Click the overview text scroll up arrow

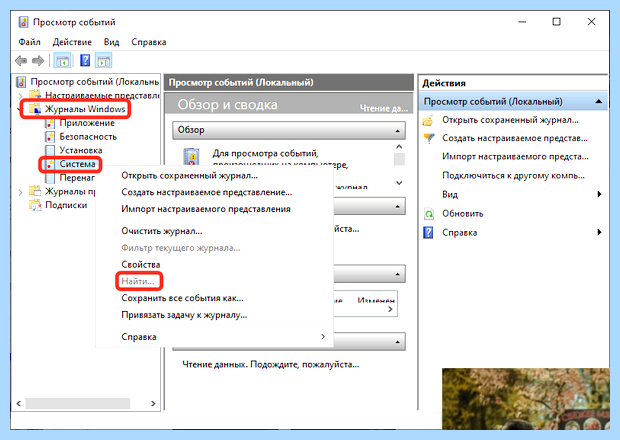click(x=399, y=147)
